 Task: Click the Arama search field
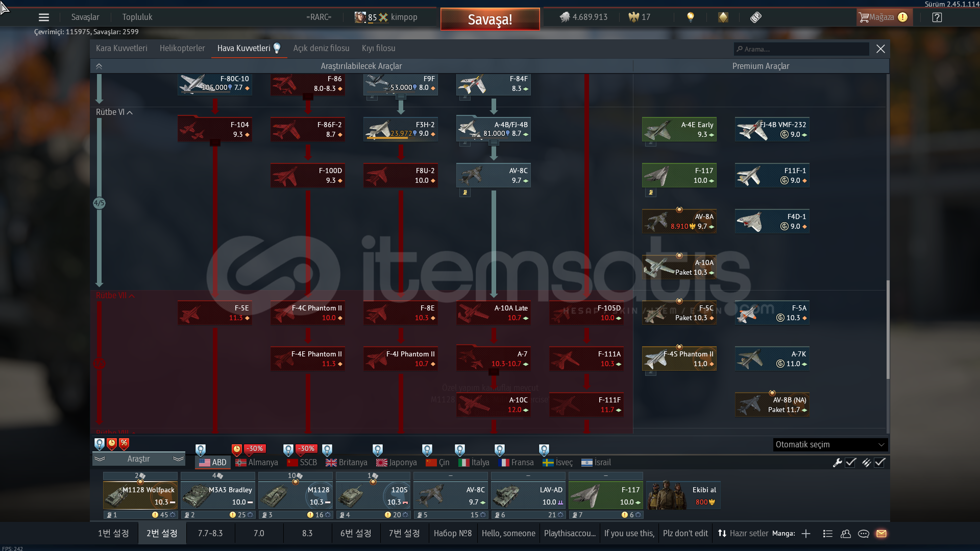(x=801, y=49)
